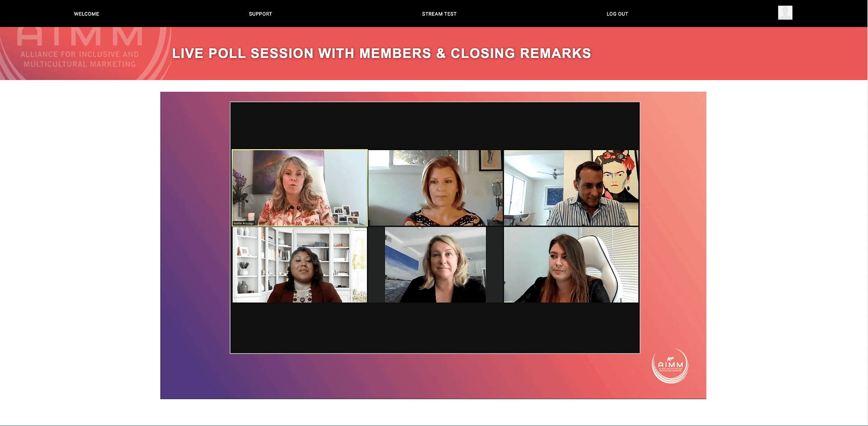Click the black area above the video grid
The image size is (868, 426).
point(435,126)
